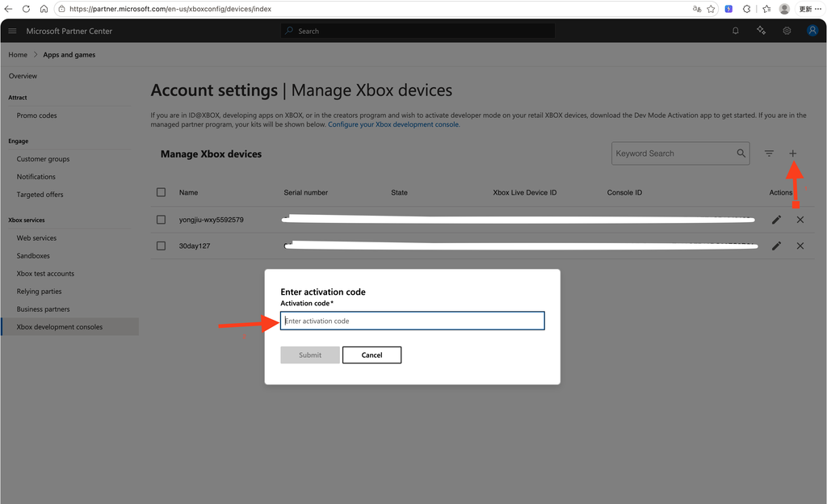Click the State column header

point(399,192)
